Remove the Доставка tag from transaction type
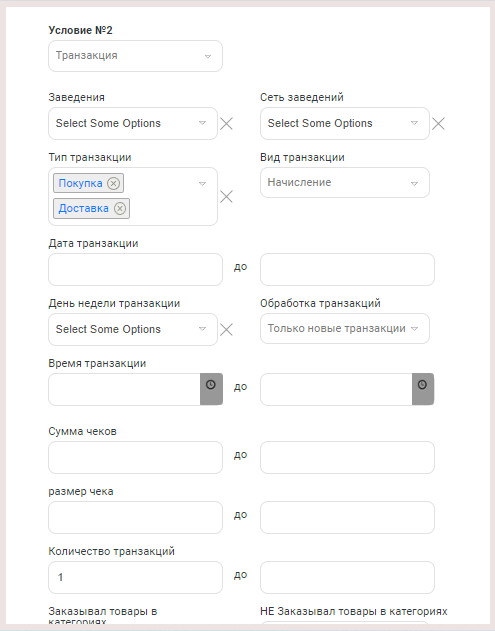This screenshot has width=495, height=631. (120, 208)
